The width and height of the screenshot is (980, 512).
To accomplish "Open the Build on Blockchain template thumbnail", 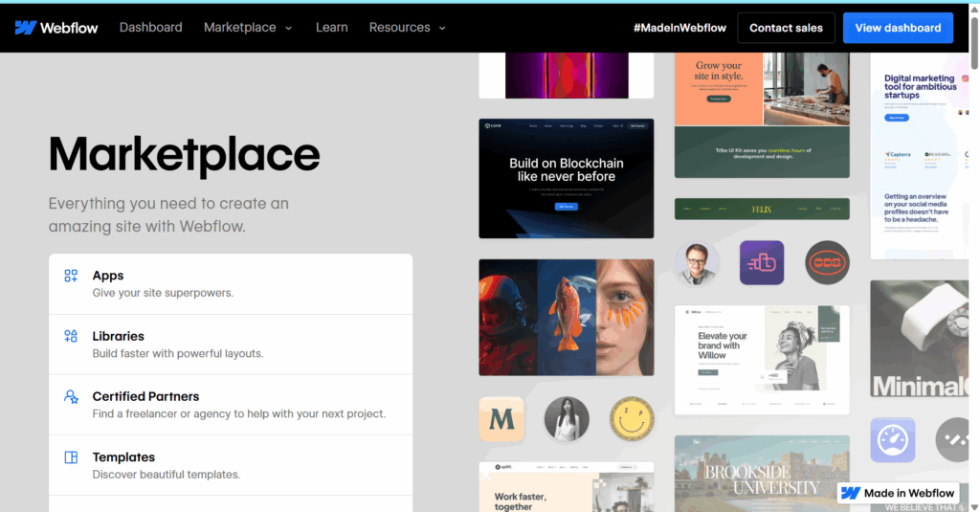I will [x=566, y=178].
